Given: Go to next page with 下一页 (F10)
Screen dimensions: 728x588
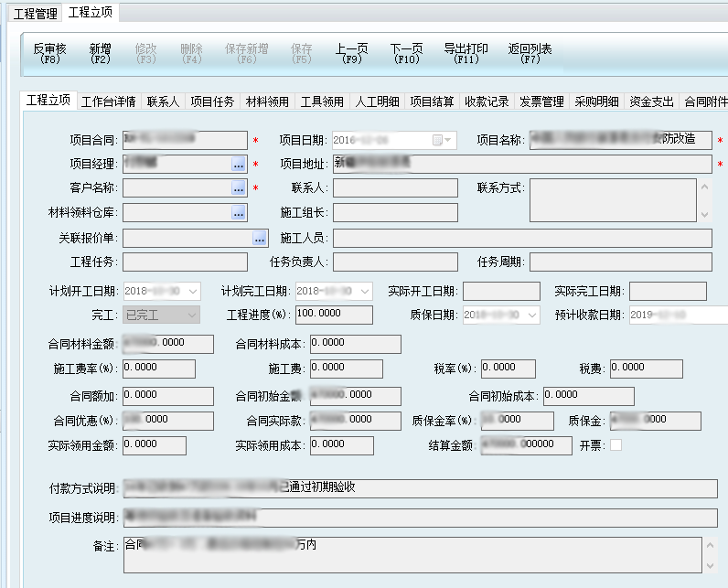Looking at the screenshot, I should pyautogui.click(x=407, y=53).
